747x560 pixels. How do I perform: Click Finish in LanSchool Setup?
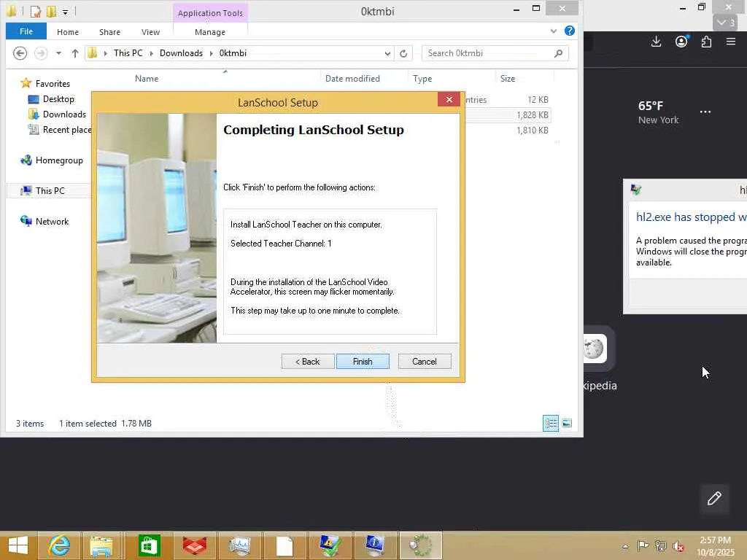click(x=363, y=362)
